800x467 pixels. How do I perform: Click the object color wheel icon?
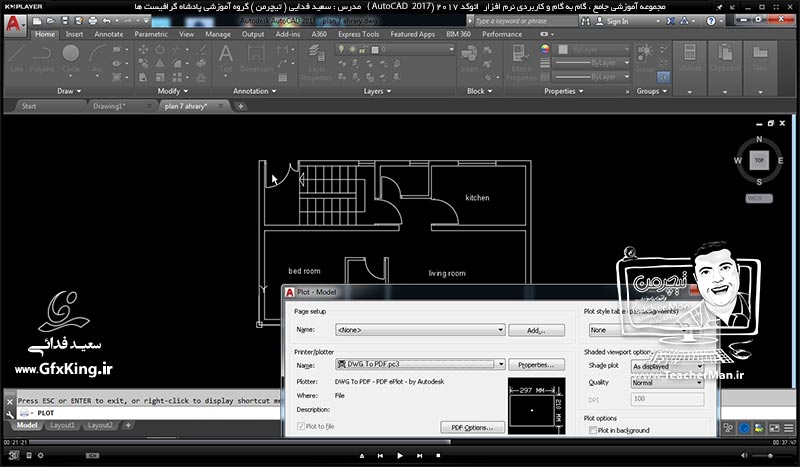pos(545,50)
